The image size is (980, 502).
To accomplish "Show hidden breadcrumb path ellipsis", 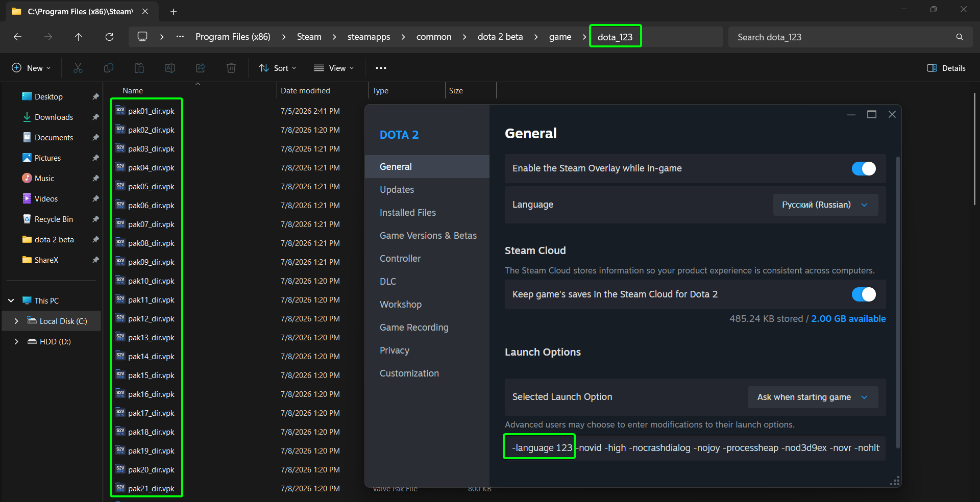I will 180,37.
